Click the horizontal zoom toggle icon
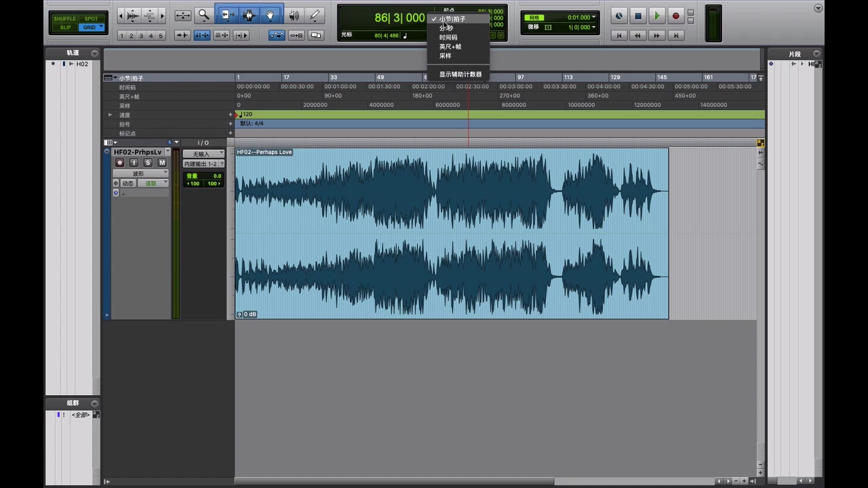 (x=183, y=16)
